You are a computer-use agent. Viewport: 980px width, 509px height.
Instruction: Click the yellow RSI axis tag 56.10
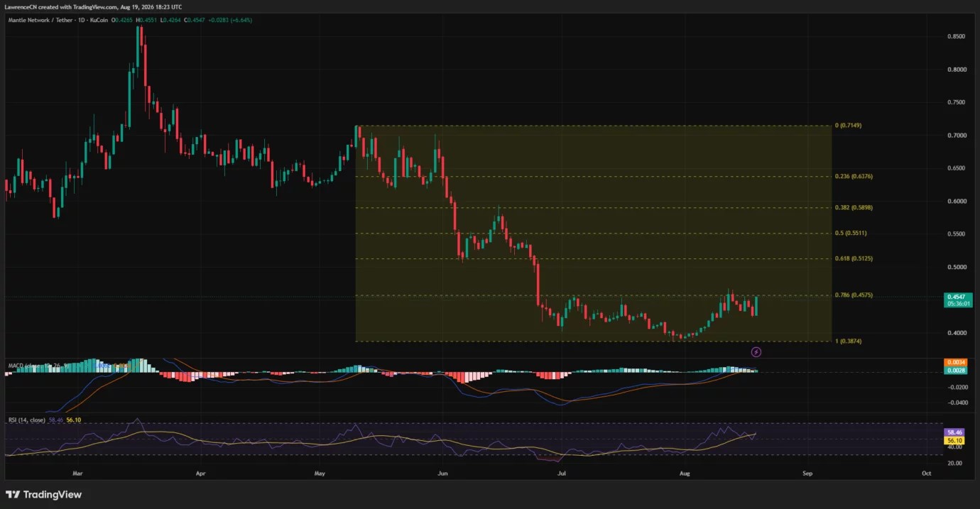[954, 440]
